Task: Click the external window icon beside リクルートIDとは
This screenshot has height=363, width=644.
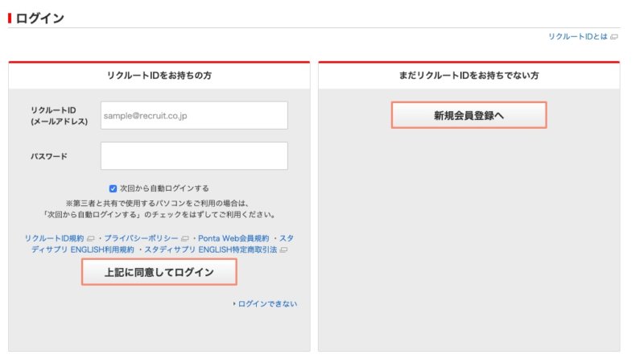Action: (x=614, y=37)
